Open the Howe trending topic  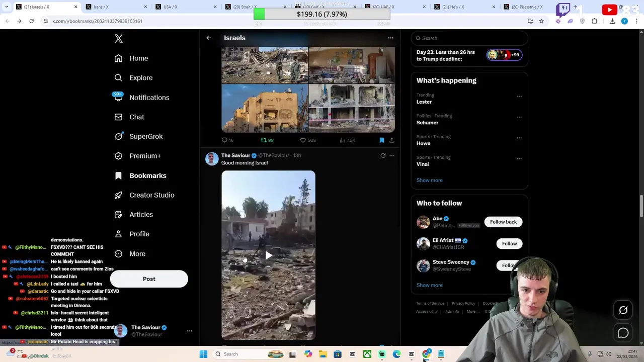point(423,143)
